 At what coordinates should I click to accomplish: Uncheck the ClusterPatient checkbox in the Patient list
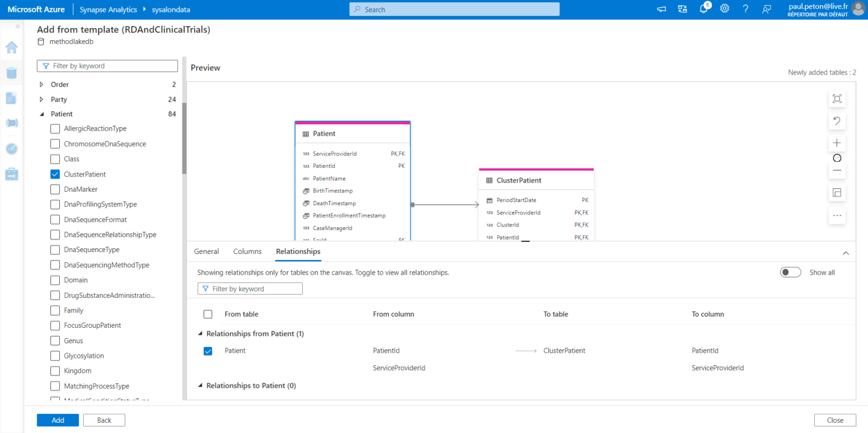(x=55, y=174)
